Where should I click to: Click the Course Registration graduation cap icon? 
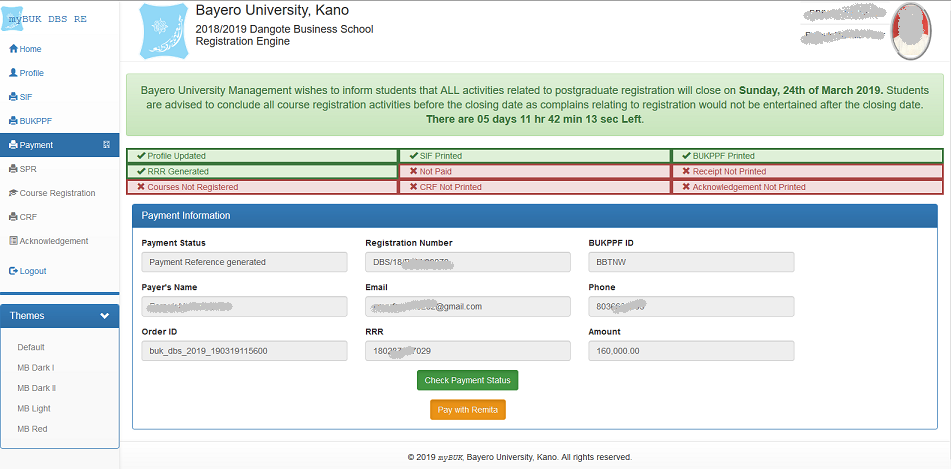(13, 193)
